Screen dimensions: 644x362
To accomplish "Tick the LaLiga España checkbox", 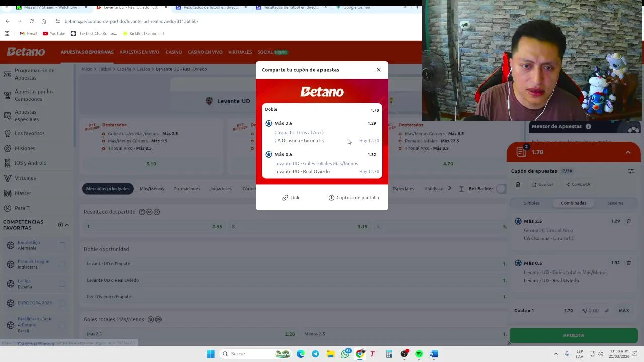I will [x=62, y=284].
